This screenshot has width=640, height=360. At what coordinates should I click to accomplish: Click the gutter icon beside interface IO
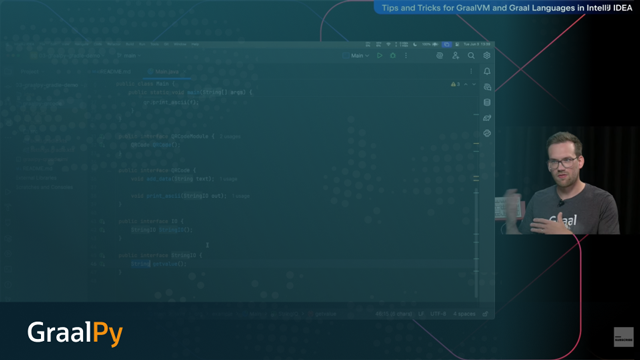(x=102, y=221)
